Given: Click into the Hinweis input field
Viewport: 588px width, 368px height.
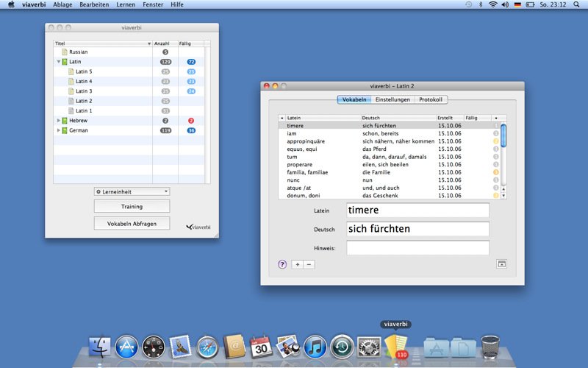Looking at the screenshot, I should [x=417, y=248].
